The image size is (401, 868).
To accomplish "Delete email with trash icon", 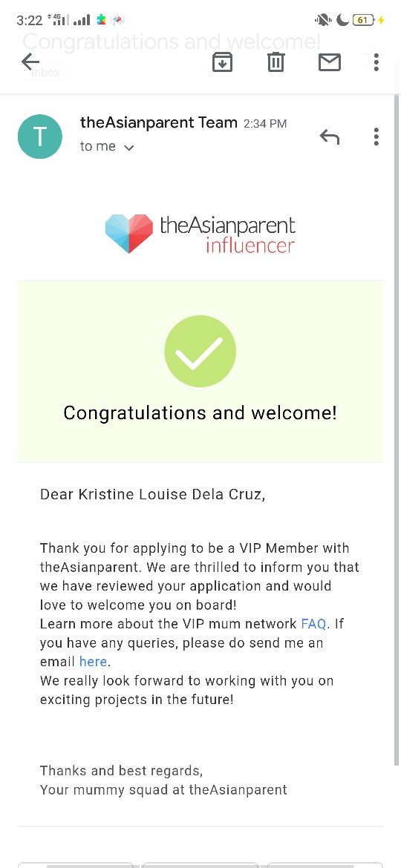I will pyautogui.click(x=276, y=62).
